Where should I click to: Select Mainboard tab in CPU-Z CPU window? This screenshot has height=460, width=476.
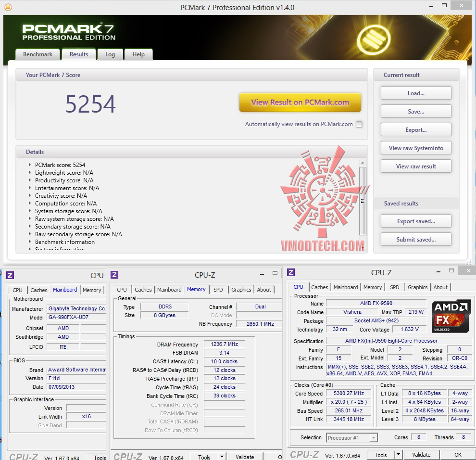click(x=346, y=287)
